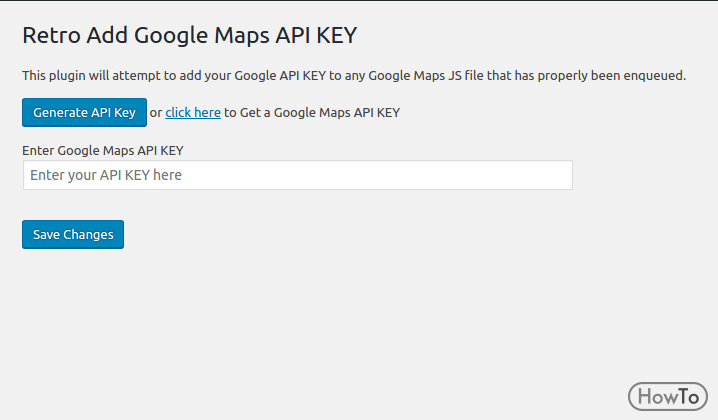Focus the Enter your API KEY input field
The height and width of the screenshot is (420, 718).
(x=298, y=175)
